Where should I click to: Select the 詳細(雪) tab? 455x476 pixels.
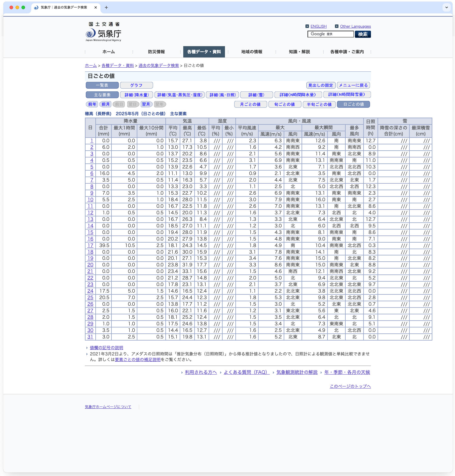(256, 95)
